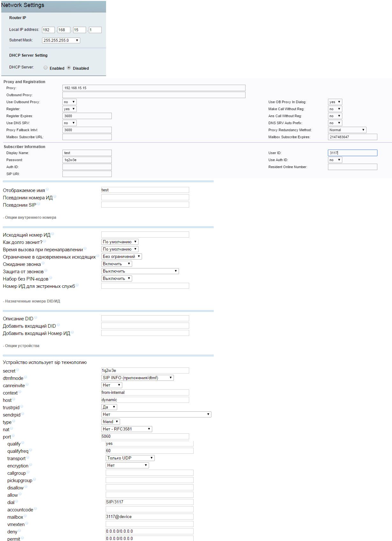Open the Proxy Redundancy Method dropdown
This screenshot has height=541, width=392.
[x=347, y=130]
